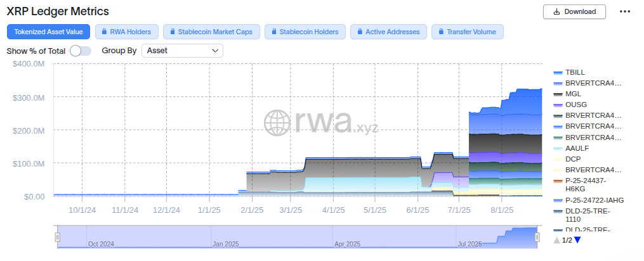Toggle the Show % of Total switch
The height and width of the screenshot is (261, 644).
(x=81, y=51)
